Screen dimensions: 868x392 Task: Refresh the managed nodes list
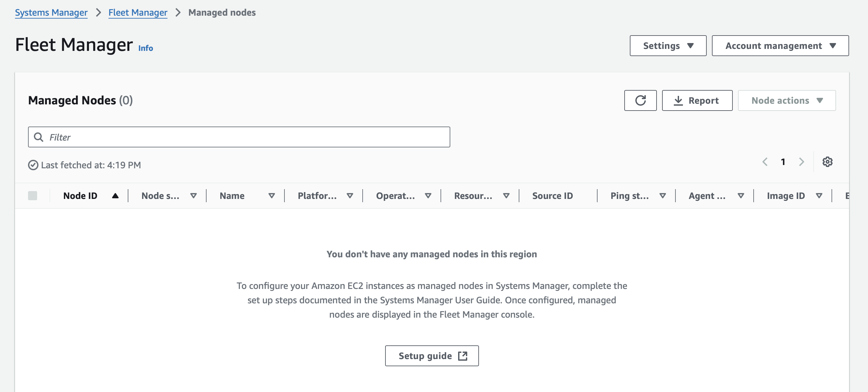click(640, 100)
